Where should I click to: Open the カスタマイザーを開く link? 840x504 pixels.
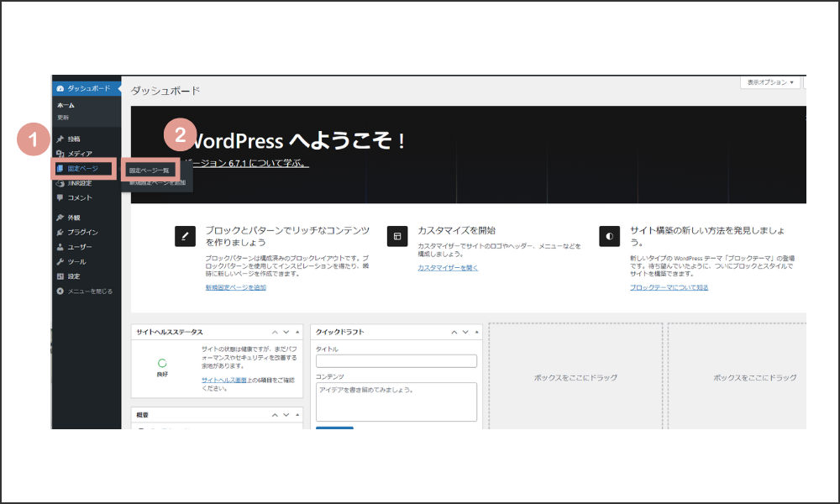448,268
